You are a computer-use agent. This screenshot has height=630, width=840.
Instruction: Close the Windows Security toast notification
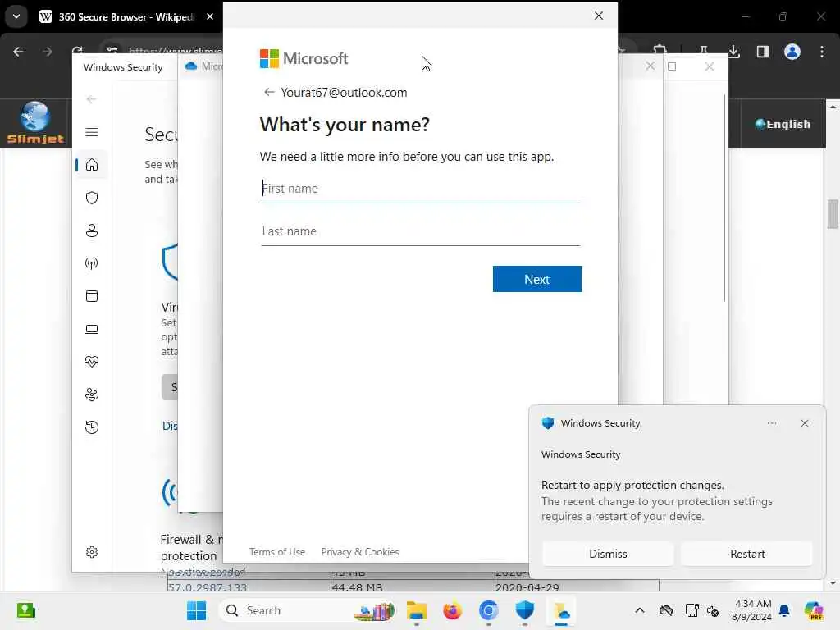tap(804, 423)
